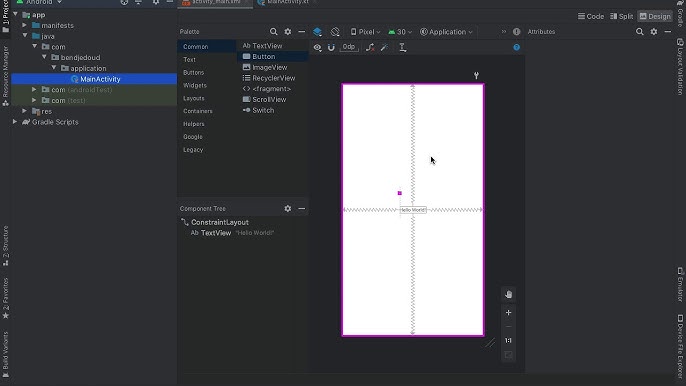Open the Pixel device dropdown
Image resolution: width=686 pixels, height=386 pixels.
pyautogui.click(x=365, y=32)
